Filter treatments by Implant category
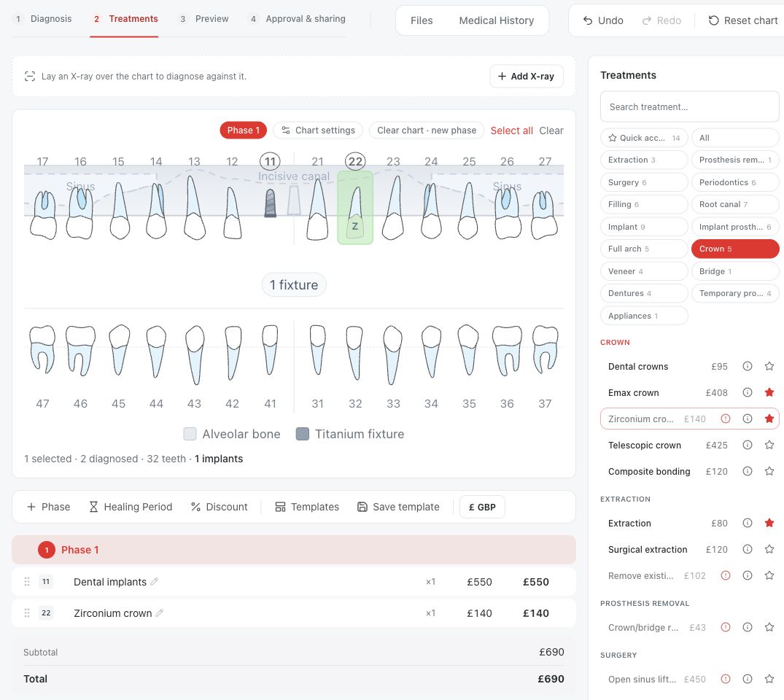784x700 pixels. [x=644, y=227]
